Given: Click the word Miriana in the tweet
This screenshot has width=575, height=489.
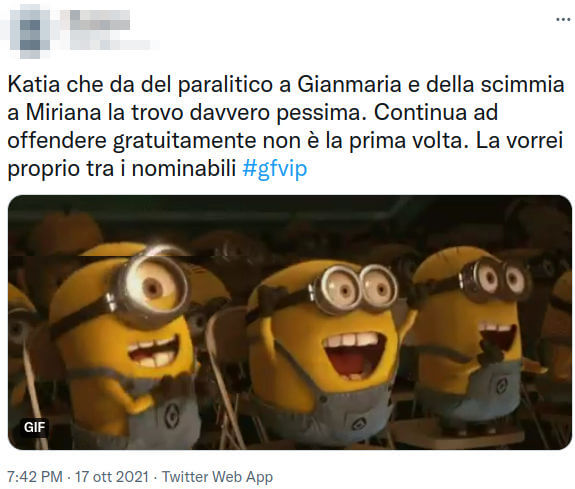Looking at the screenshot, I should click(x=63, y=113).
